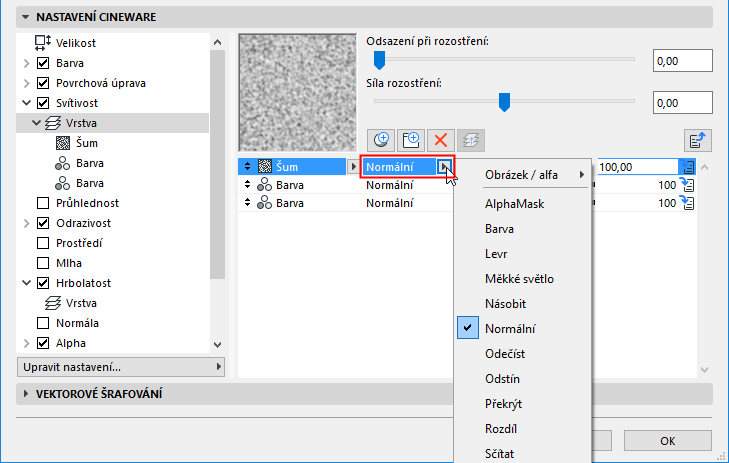Image resolution: width=729 pixels, height=463 pixels.
Task: Enable the Mlha checkbox
Action: click(x=43, y=263)
